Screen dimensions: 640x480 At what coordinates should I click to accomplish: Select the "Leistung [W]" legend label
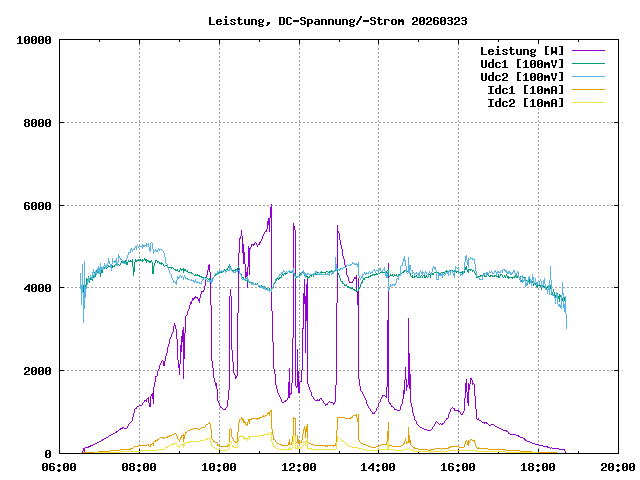point(521,51)
